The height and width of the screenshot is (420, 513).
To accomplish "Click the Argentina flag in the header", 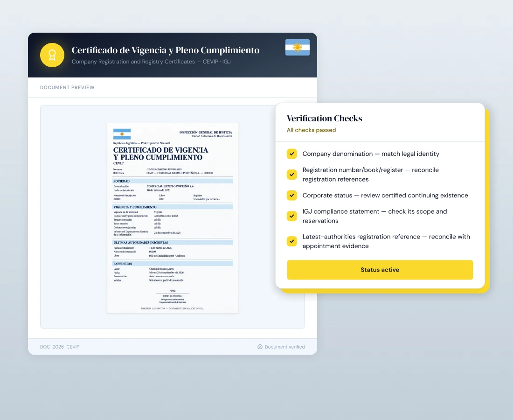I will click(x=298, y=48).
